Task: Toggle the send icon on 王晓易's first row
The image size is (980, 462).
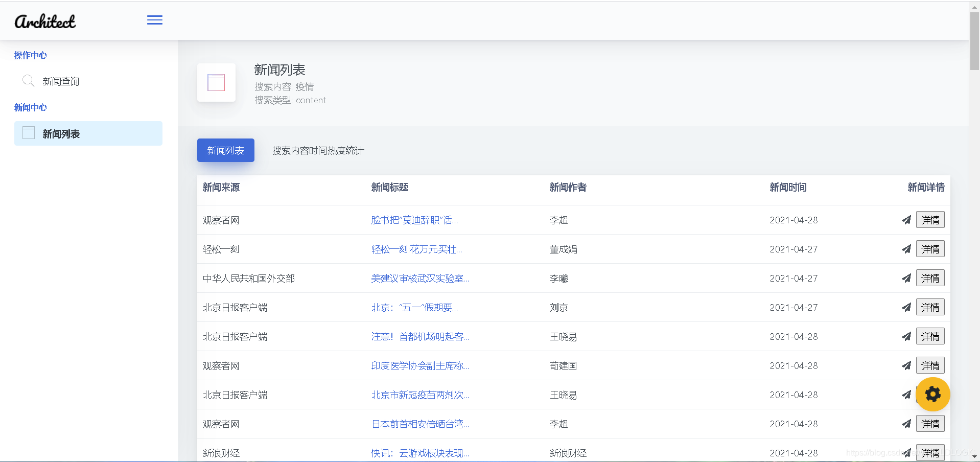Action: click(x=906, y=336)
